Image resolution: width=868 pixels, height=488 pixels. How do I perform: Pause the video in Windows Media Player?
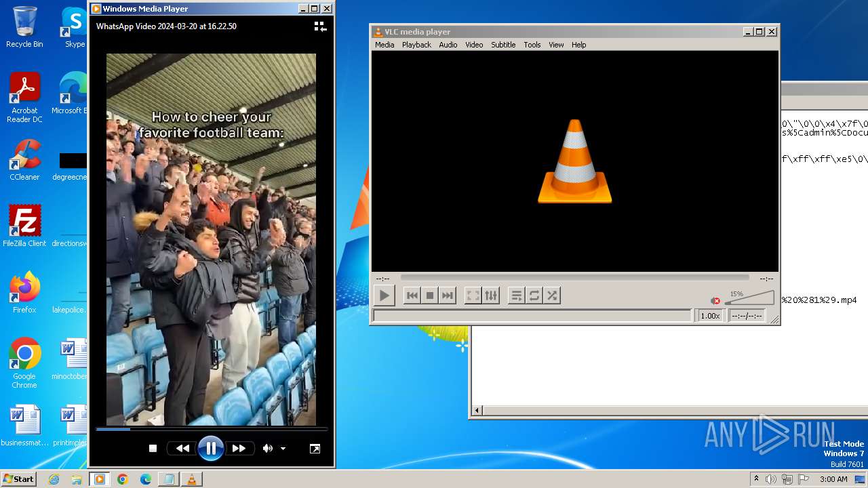(211, 448)
